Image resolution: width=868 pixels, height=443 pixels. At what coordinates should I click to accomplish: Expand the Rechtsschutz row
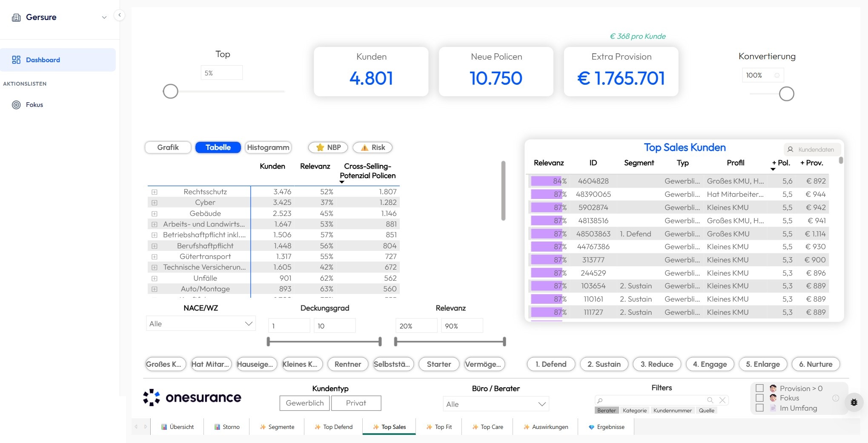pos(154,192)
